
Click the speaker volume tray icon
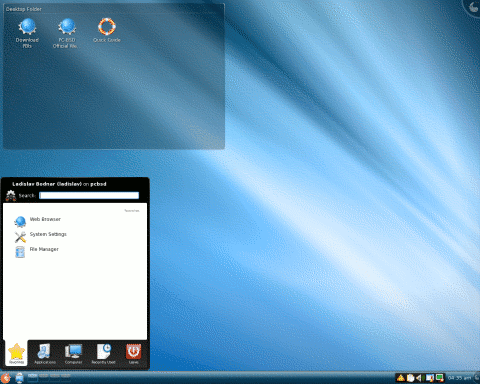[x=419, y=378]
